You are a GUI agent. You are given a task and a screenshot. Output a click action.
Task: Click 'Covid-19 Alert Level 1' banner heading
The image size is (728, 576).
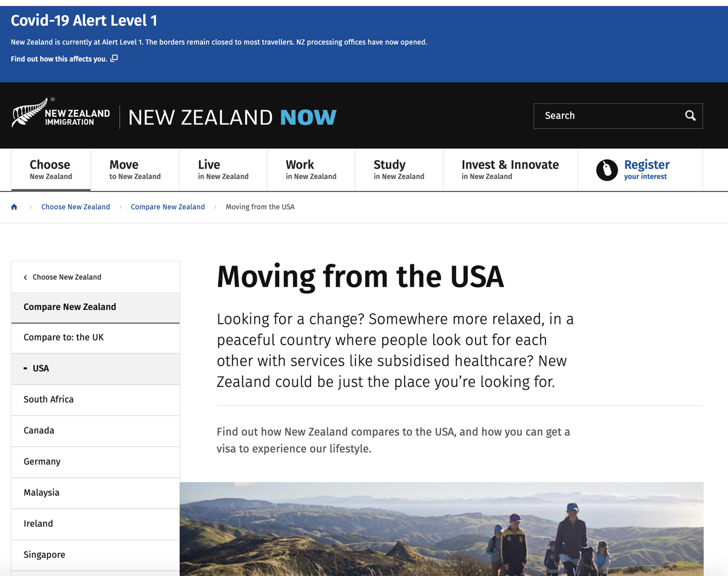pos(84,21)
